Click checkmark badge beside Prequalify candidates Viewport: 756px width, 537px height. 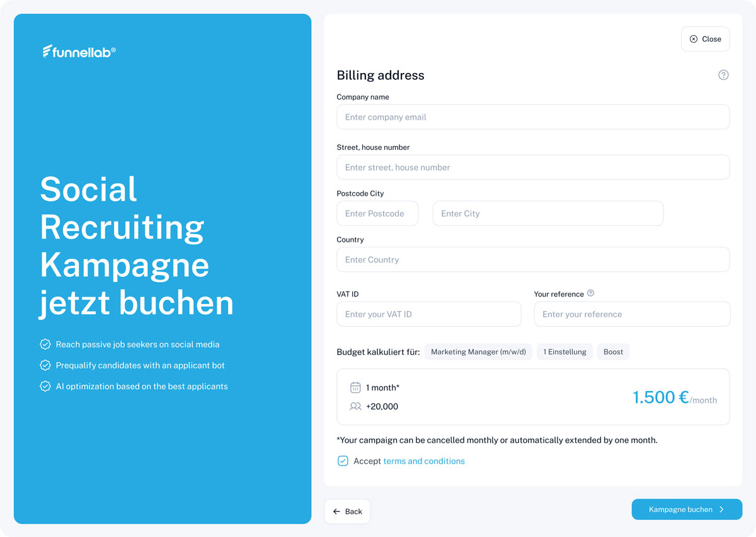pyautogui.click(x=45, y=365)
